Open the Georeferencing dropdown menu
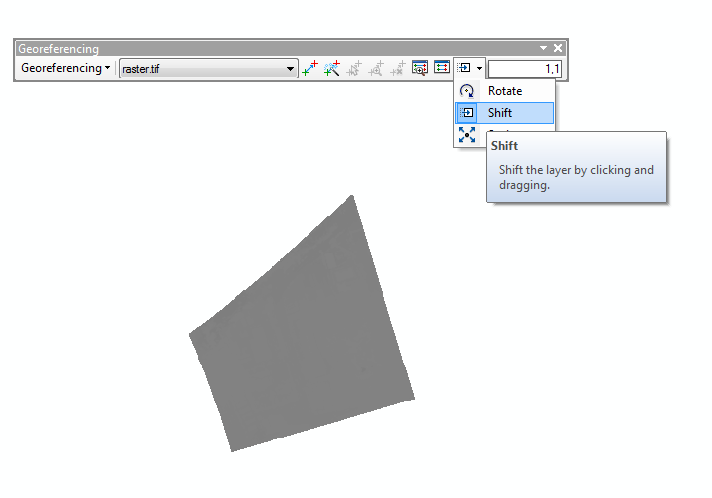This screenshot has width=712, height=498. point(65,68)
